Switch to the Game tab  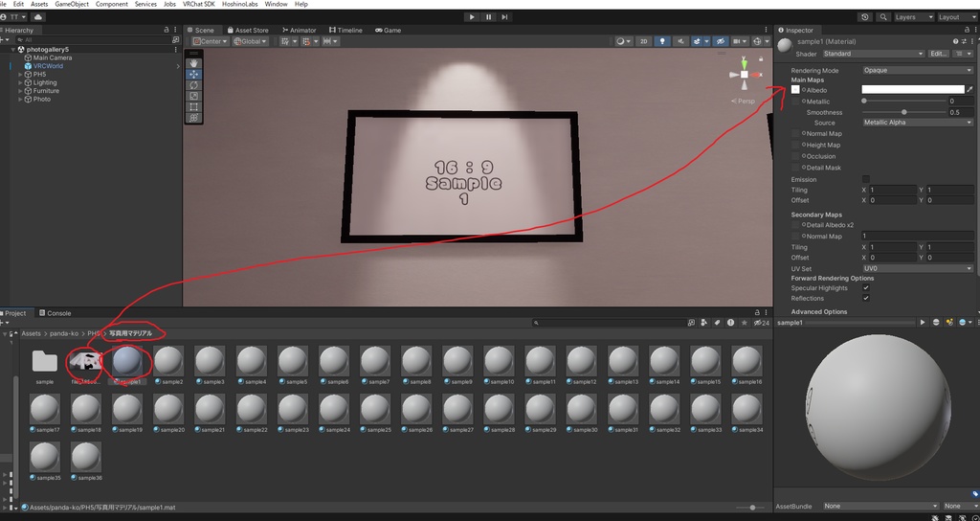click(389, 30)
